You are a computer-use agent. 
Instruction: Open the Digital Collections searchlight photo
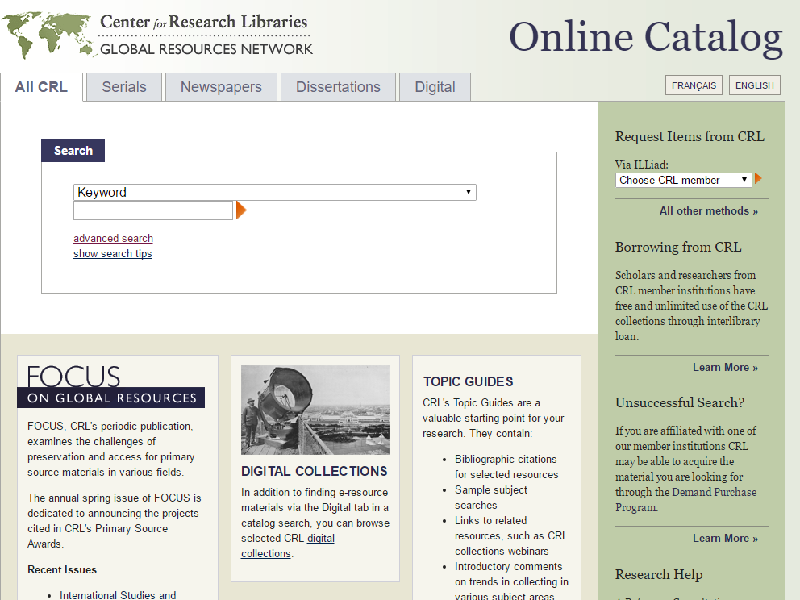[315, 410]
